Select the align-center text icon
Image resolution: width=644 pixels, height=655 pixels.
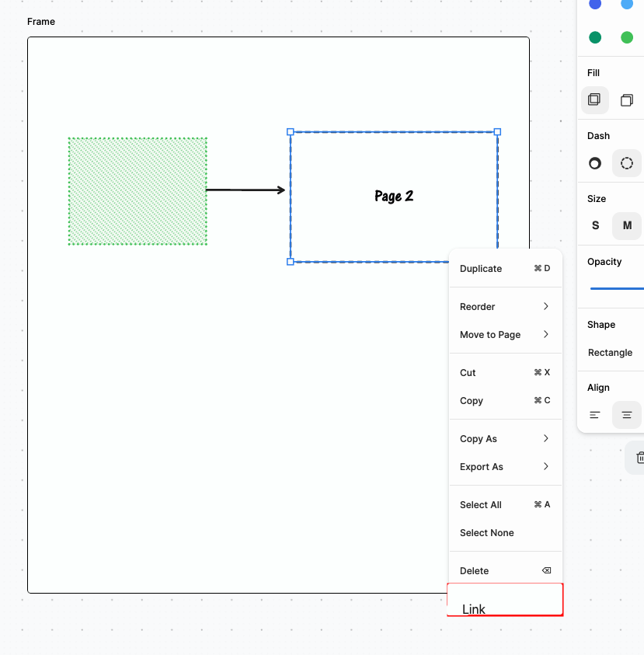point(626,415)
